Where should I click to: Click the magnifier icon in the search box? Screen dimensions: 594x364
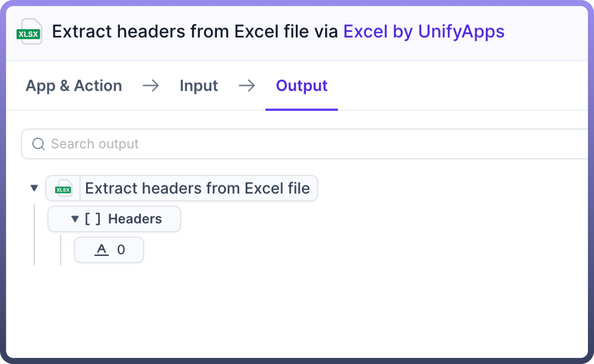38,144
